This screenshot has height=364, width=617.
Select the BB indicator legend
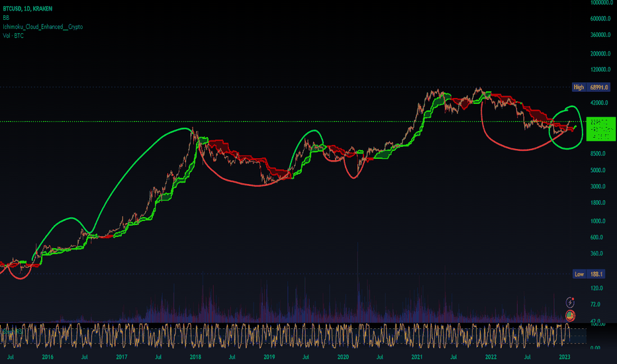pyautogui.click(x=6, y=18)
